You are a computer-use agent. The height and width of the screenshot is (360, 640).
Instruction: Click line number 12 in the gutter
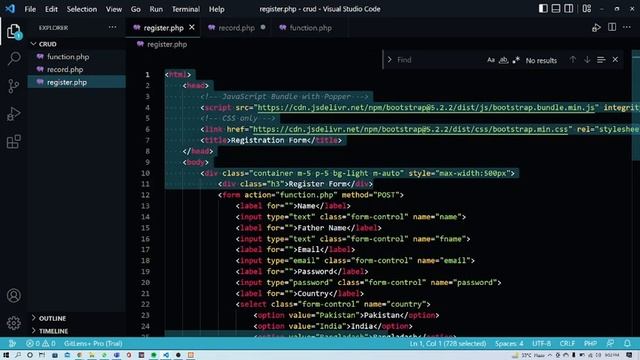[x=145, y=195]
